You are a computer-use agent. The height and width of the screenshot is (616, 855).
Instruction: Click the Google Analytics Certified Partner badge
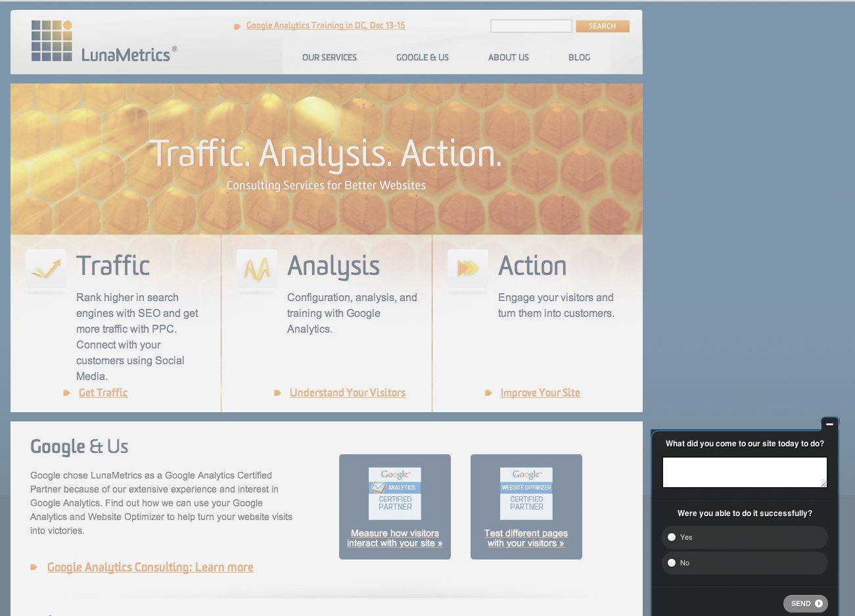tap(395, 493)
